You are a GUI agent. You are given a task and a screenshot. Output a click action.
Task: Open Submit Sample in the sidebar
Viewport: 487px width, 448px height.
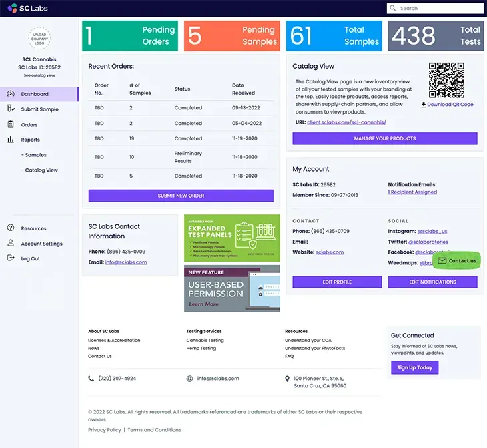point(40,109)
